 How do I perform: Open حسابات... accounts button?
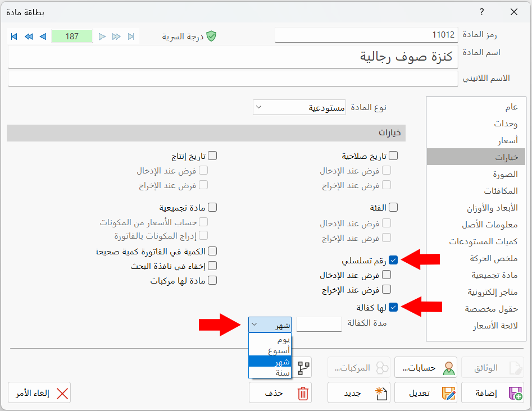[x=426, y=367]
